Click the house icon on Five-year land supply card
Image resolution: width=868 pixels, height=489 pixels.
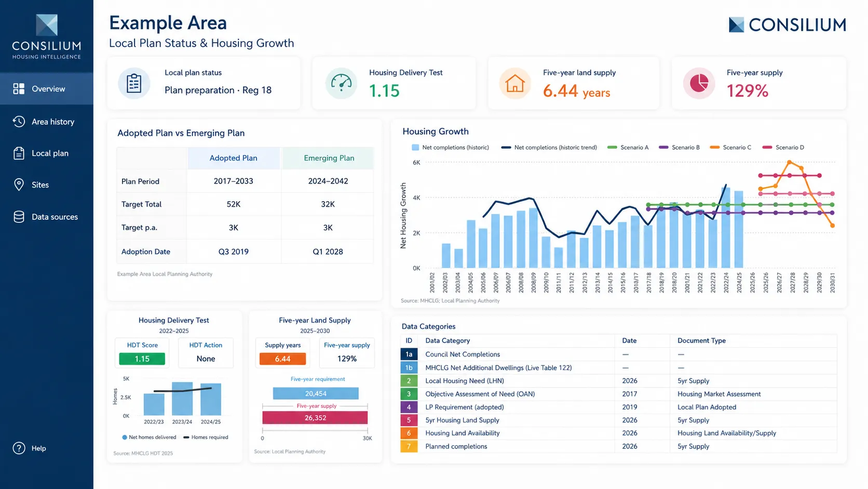515,83
